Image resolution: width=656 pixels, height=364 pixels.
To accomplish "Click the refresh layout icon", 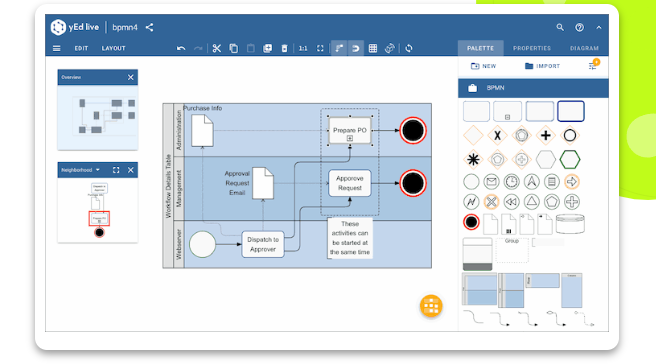I will pos(409,48).
